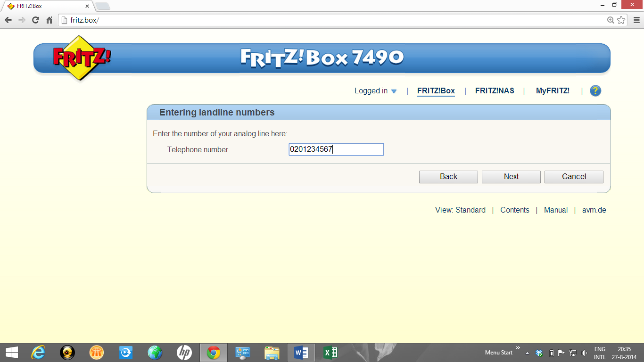Switch to Microsoft Word on the taskbar
This screenshot has width=644, height=362.
(x=301, y=353)
